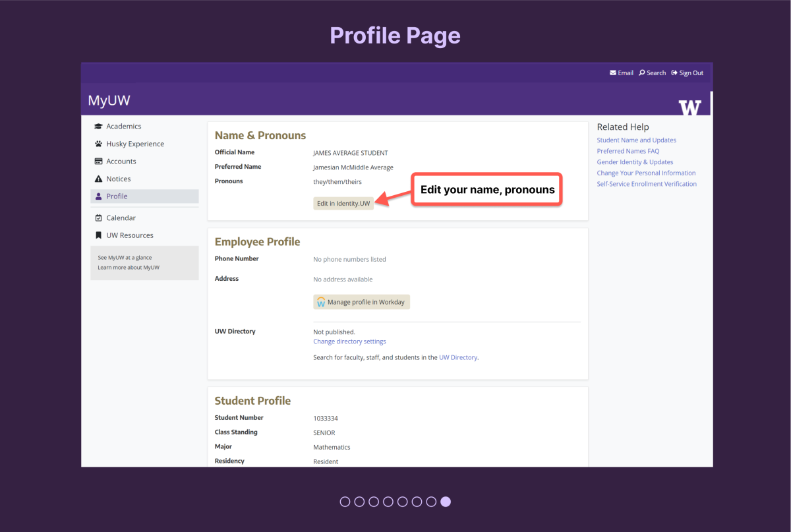The height and width of the screenshot is (532, 791).
Task: Open Search from the top bar
Action: pyautogui.click(x=653, y=73)
